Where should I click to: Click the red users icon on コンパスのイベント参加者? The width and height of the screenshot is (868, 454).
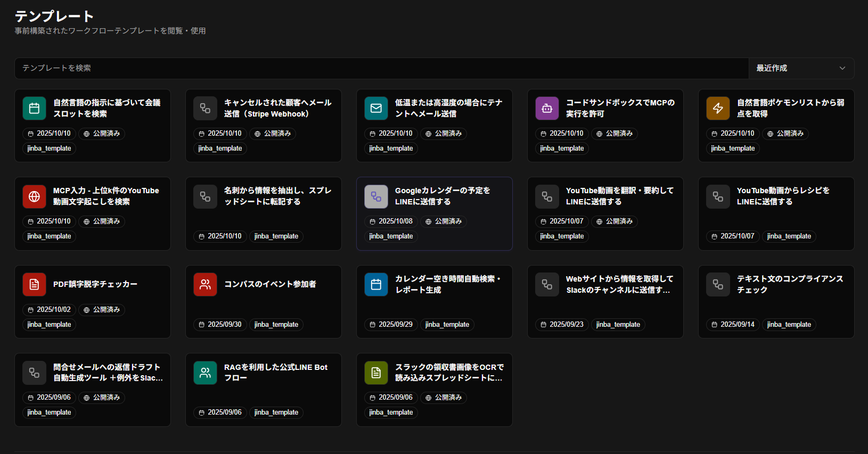tap(205, 284)
